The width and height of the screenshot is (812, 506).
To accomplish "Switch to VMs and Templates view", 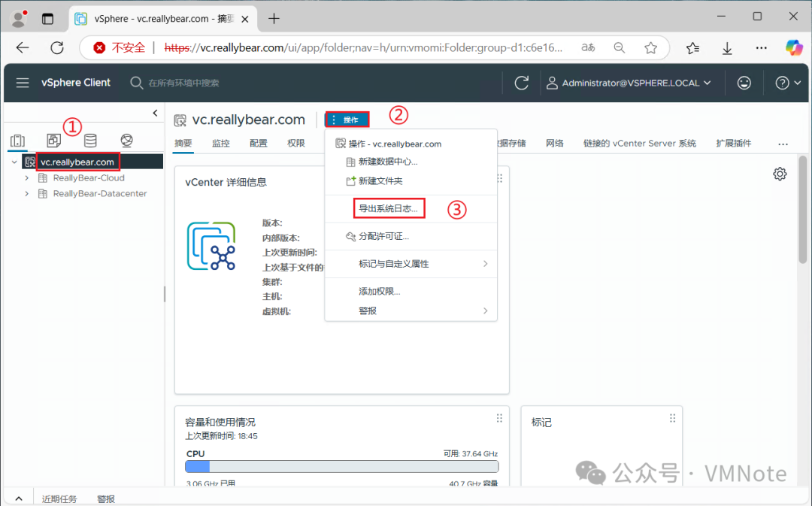I will tap(54, 141).
